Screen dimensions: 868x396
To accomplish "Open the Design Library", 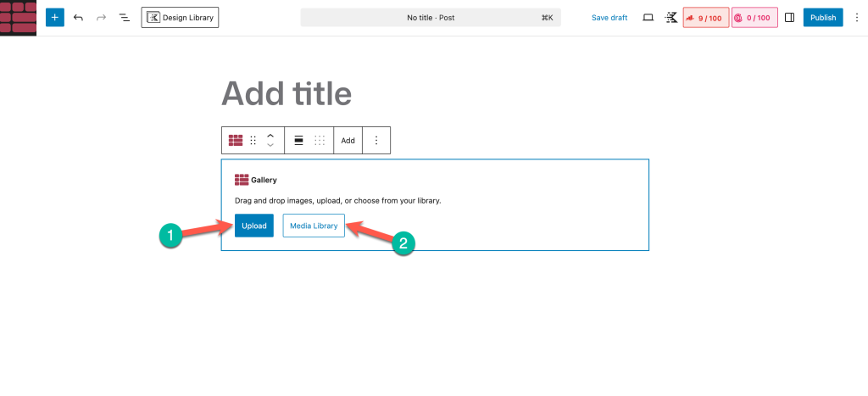I will coord(180,17).
